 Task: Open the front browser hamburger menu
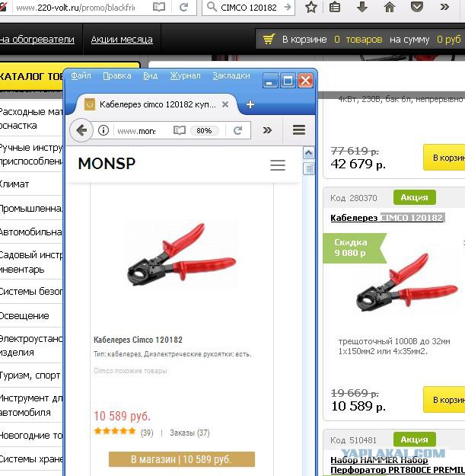coord(299,130)
